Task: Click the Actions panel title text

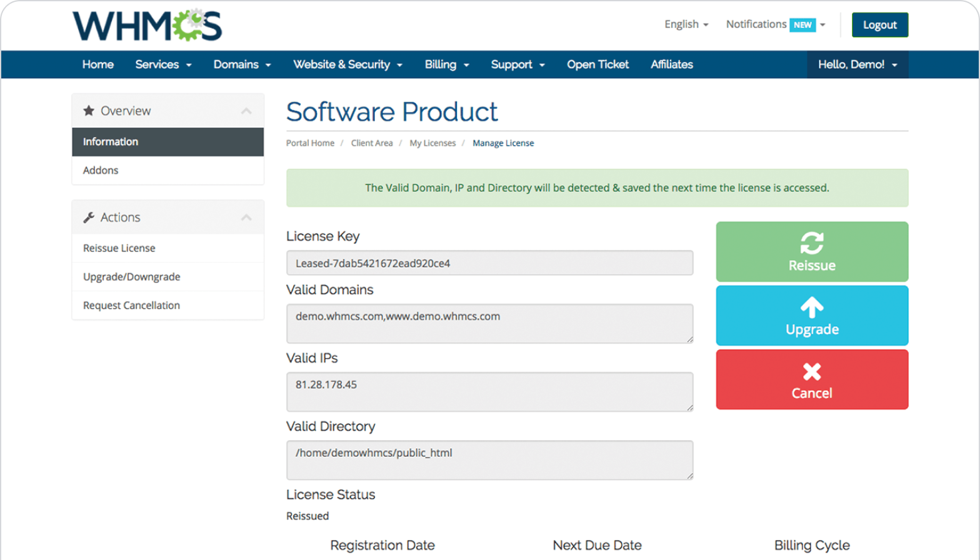Action: [x=120, y=217]
